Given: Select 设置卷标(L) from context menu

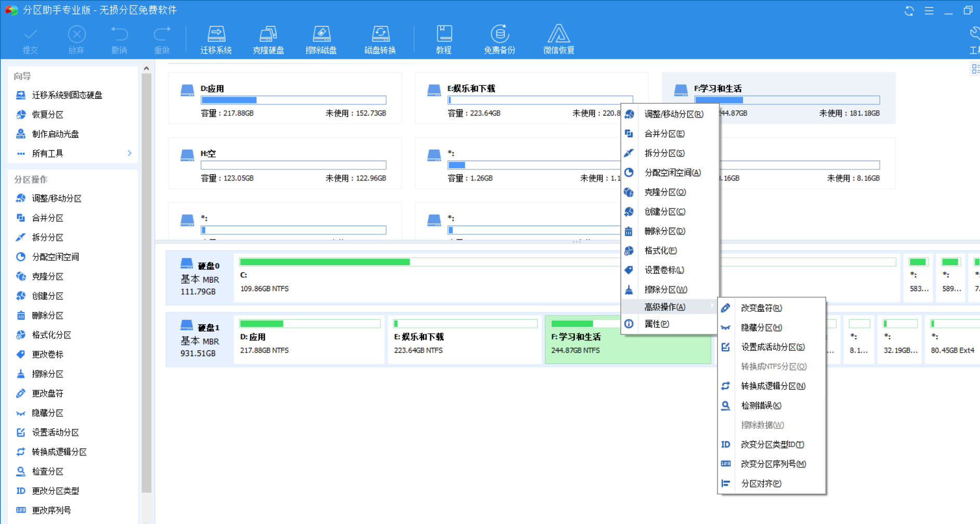Looking at the screenshot, I should [670, 270].
